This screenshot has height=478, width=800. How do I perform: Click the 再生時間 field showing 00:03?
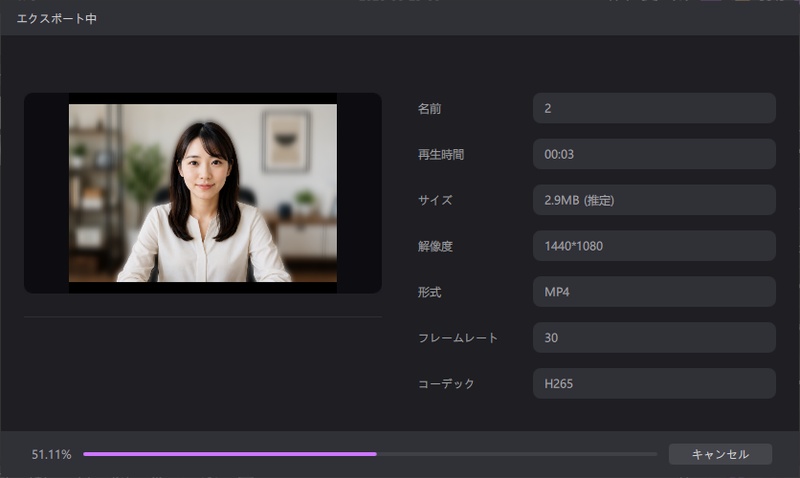pyautogui.click(x=654, y=154)
